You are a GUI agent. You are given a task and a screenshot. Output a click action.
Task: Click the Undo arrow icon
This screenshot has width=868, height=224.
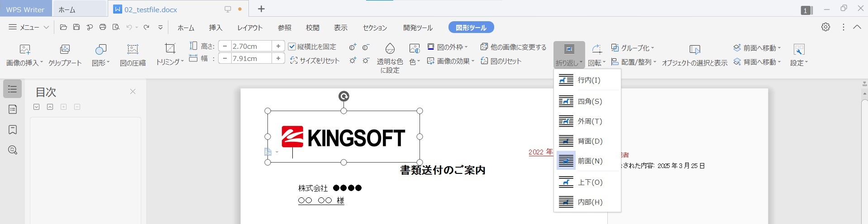coord(129,27)
